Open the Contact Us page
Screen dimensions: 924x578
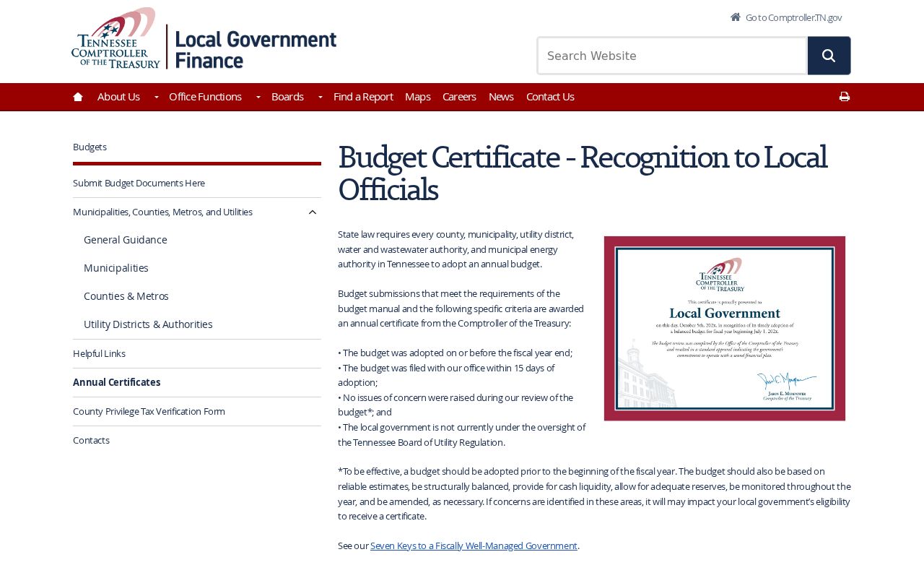click(550, 97)
